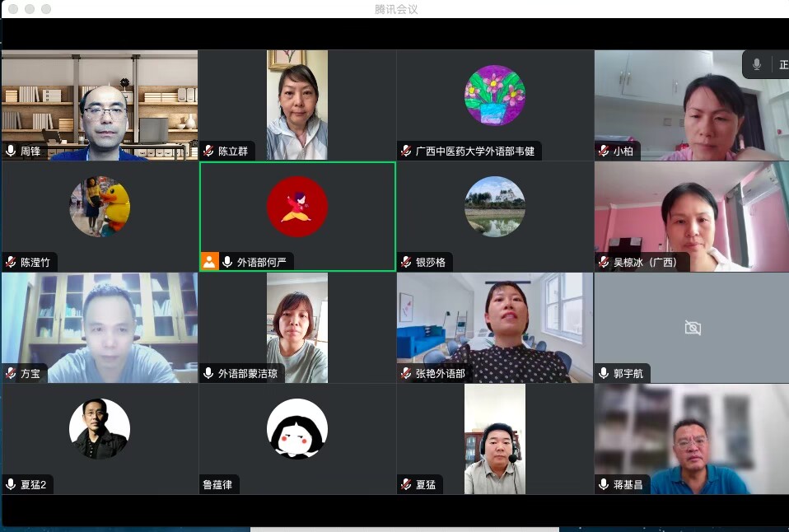This screenshot has width=789, height=532.
Task: Click the orange host badge next to 外语部何严
Action: (x=209, y=262)
